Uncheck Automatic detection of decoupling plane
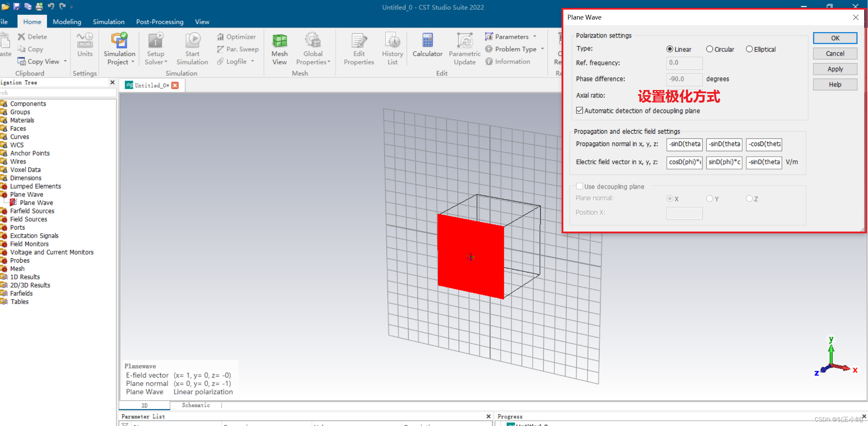 (x=579, y=111)
